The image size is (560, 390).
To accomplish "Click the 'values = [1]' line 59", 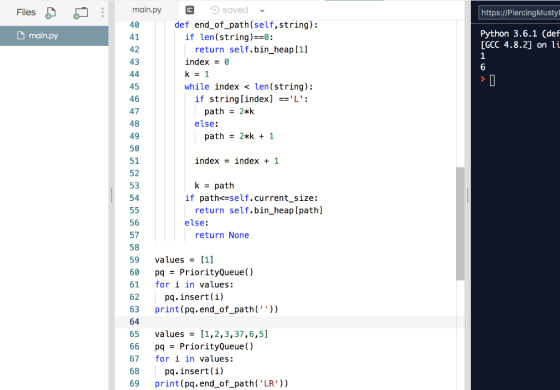I will click(x=184, y=260).
